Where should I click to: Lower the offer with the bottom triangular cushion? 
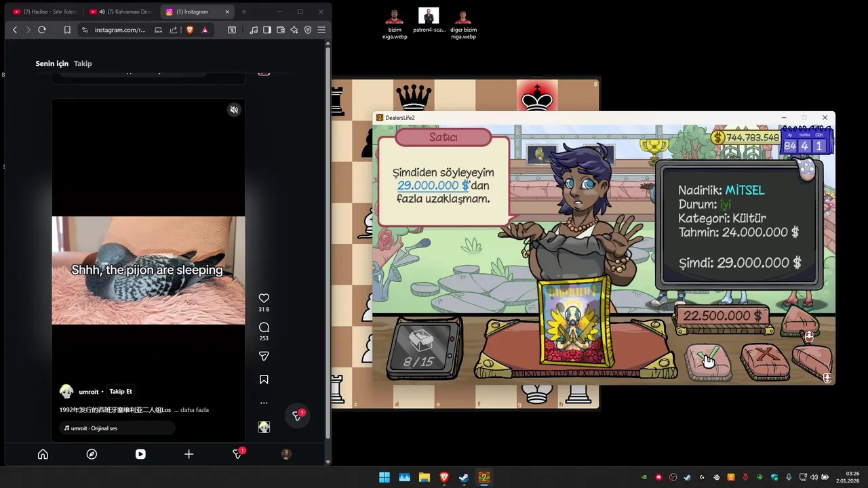(x=812, y=362)
